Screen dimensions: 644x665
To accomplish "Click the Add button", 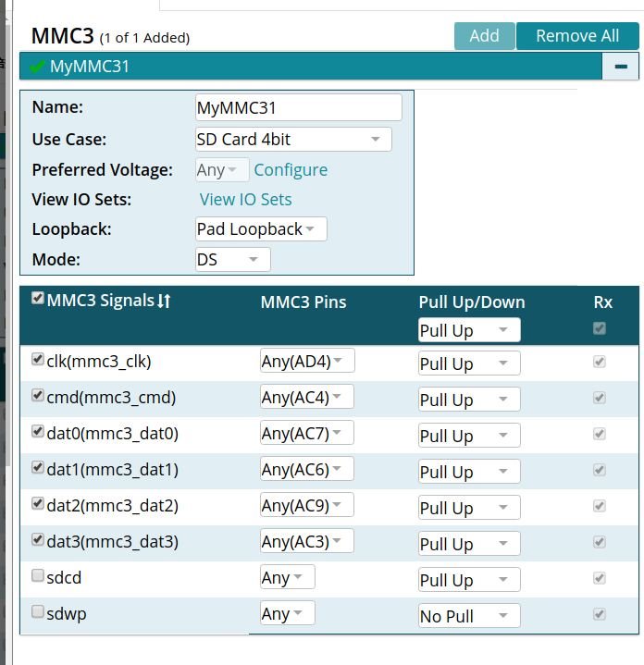I will click(484, 36).
